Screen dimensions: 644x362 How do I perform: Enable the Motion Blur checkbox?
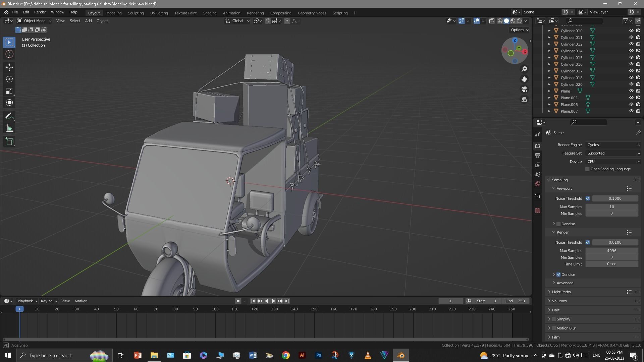point(554,328)
